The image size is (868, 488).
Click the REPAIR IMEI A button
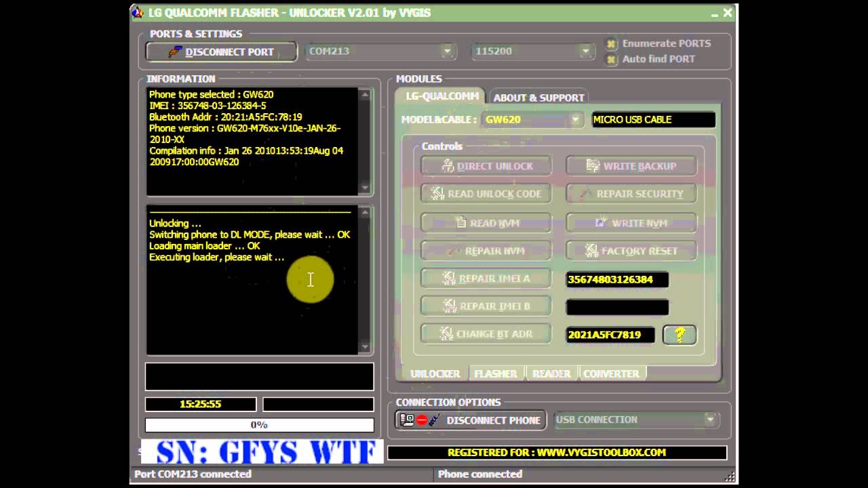click(x=486, y=279)
